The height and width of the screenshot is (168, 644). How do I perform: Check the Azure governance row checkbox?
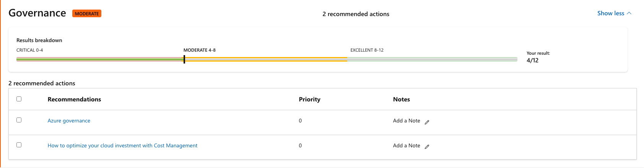pyautogui.click(x=19, y=120)
